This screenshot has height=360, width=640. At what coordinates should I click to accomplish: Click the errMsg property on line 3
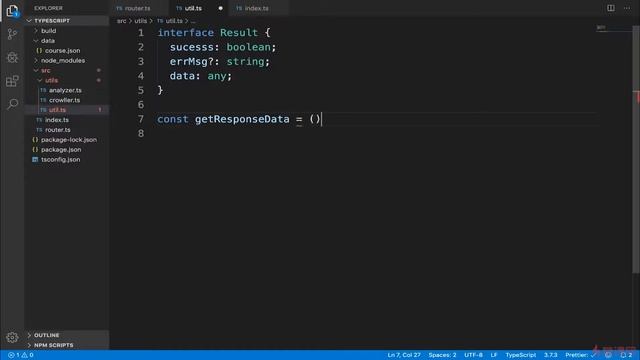tap(189, 62)
